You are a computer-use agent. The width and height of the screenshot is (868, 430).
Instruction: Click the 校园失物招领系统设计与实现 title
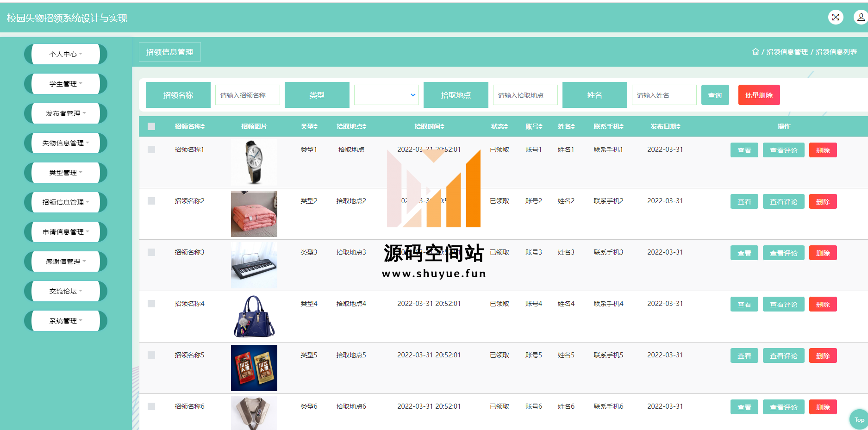click(67, 18)
